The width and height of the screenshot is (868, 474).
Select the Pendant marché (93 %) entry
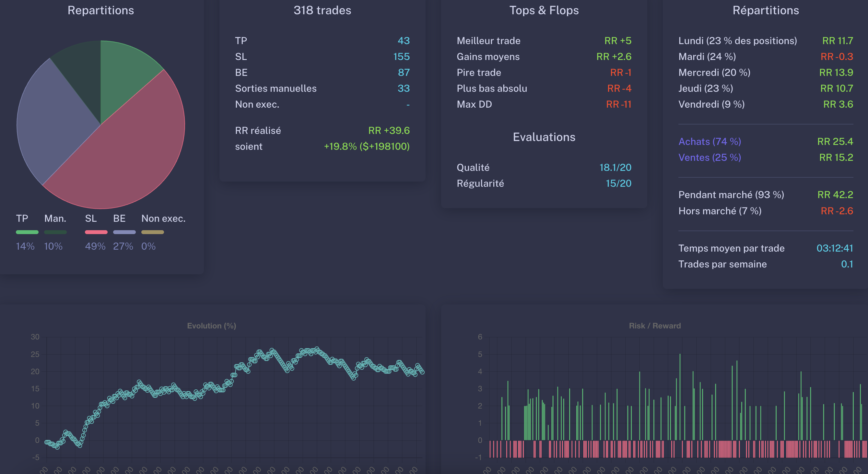(x=731, y=195)
